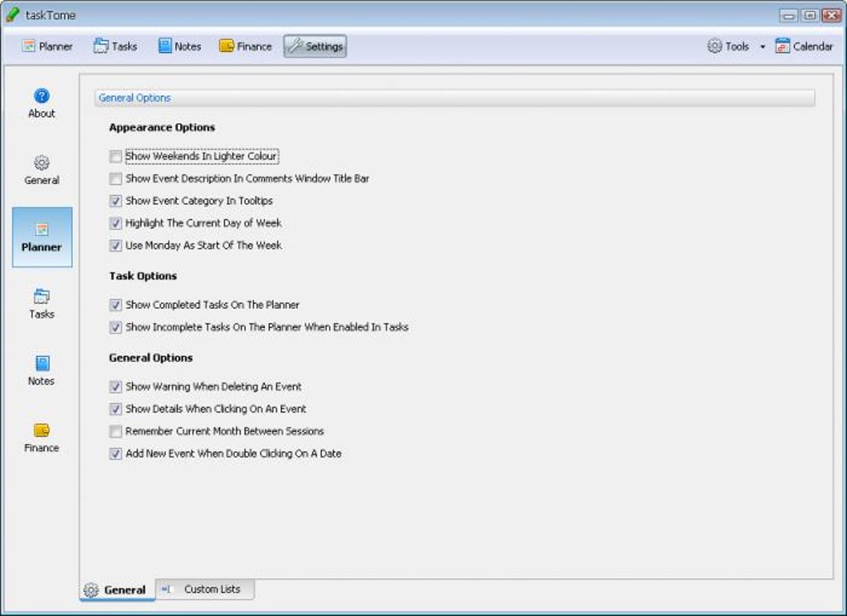
Task: Switch to the General bottom tab
Action: coord(117,589)
